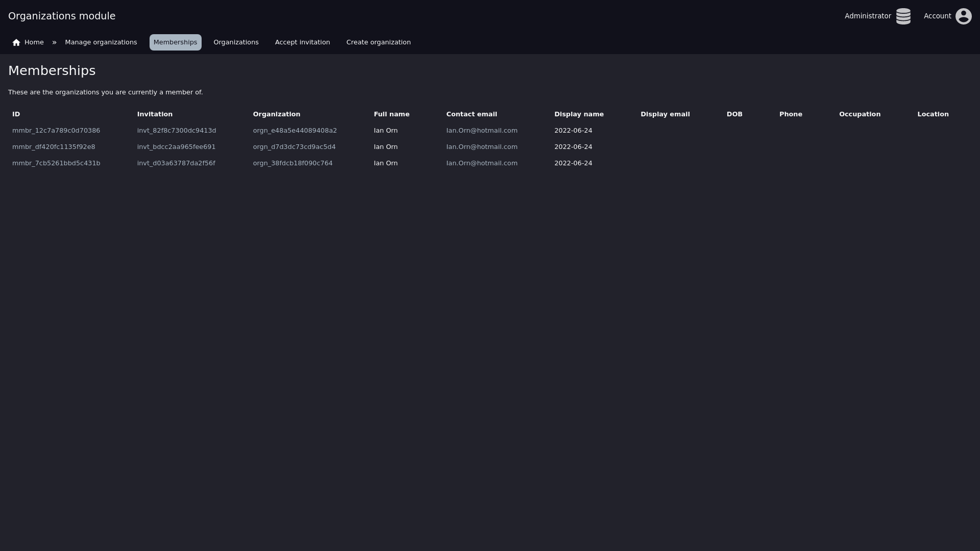Click first row's Ian.Orn@hotmail.com email
This screenshot has height=551, width=980.
[481, 131]
